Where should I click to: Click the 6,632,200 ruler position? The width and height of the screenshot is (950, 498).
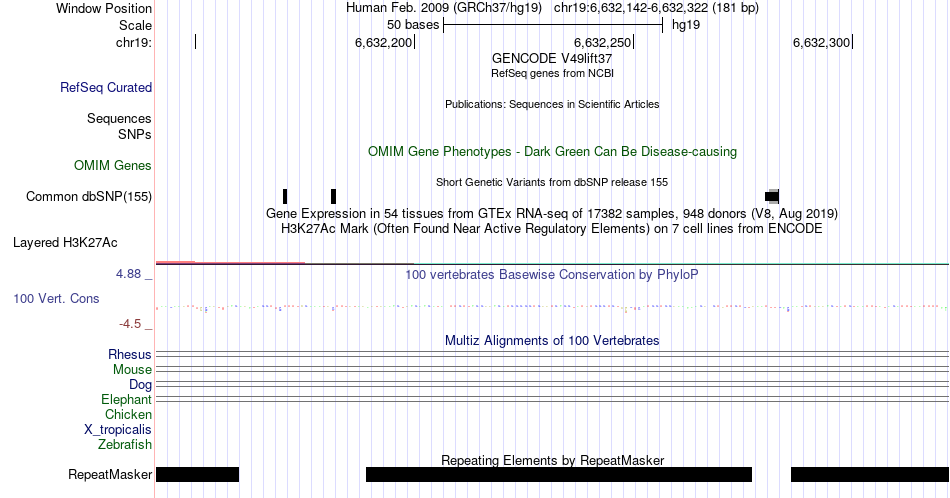384,42
